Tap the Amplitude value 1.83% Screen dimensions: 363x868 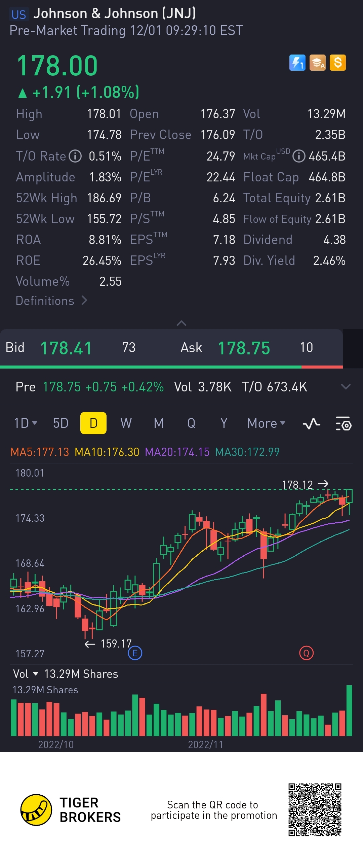105,177
